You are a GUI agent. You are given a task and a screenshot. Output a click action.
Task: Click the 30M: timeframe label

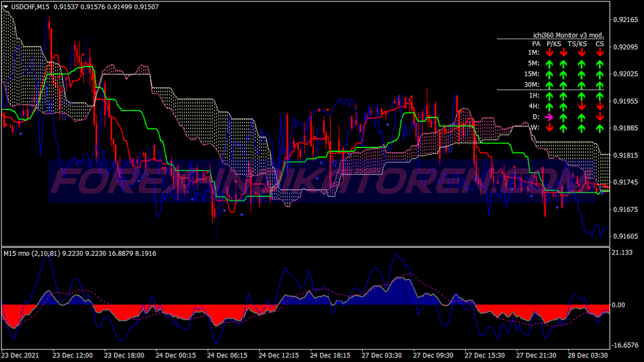pos(532,85)
